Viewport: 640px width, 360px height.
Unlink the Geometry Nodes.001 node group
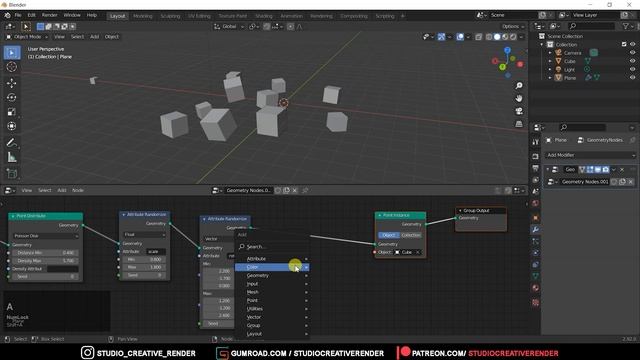coord(631,182)
